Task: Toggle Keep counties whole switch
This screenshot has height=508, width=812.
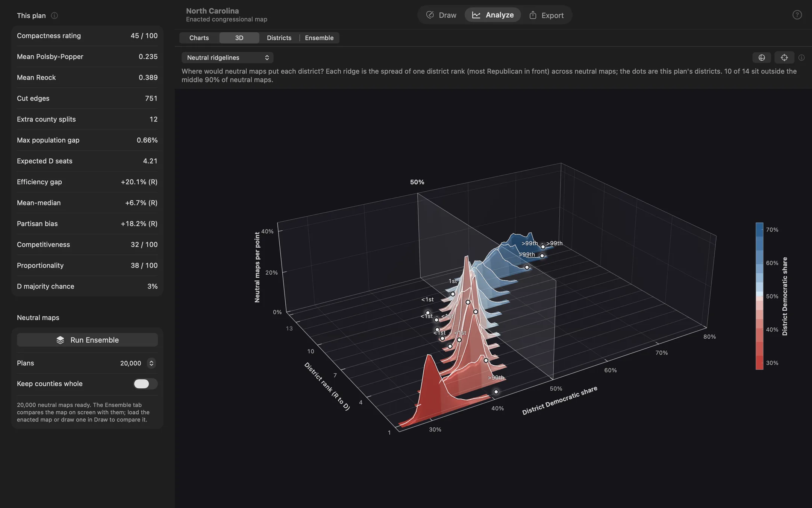Action: pos(145,384)
